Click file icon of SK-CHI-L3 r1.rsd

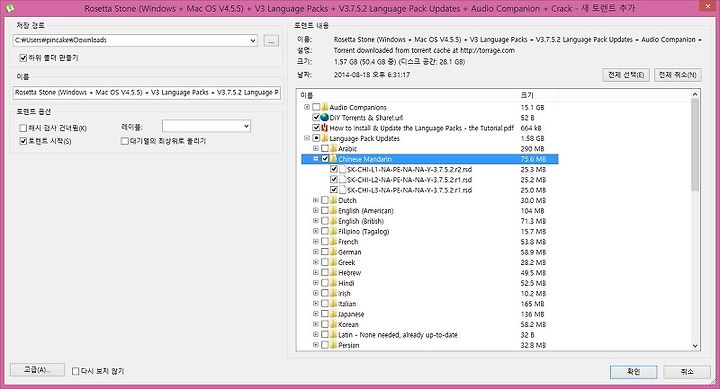(x=342, y=190)
